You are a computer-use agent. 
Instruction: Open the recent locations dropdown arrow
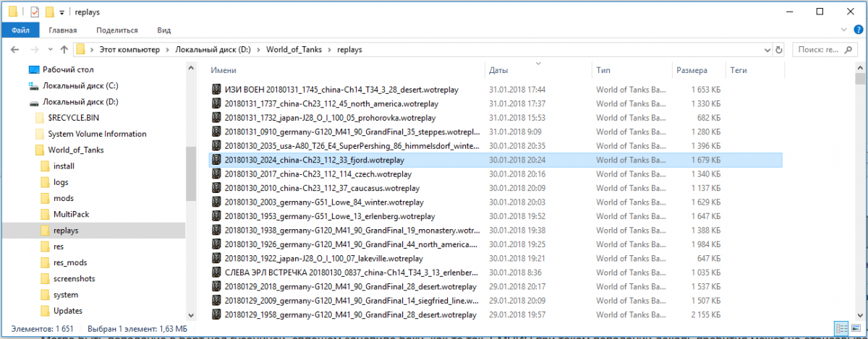pyautogui.click(x=49, y=50)
